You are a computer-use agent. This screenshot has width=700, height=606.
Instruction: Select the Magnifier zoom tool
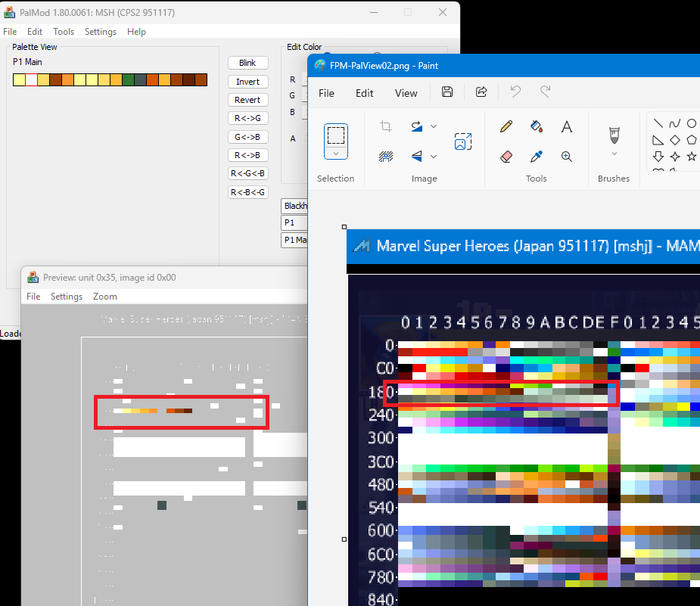click(567, 156)
